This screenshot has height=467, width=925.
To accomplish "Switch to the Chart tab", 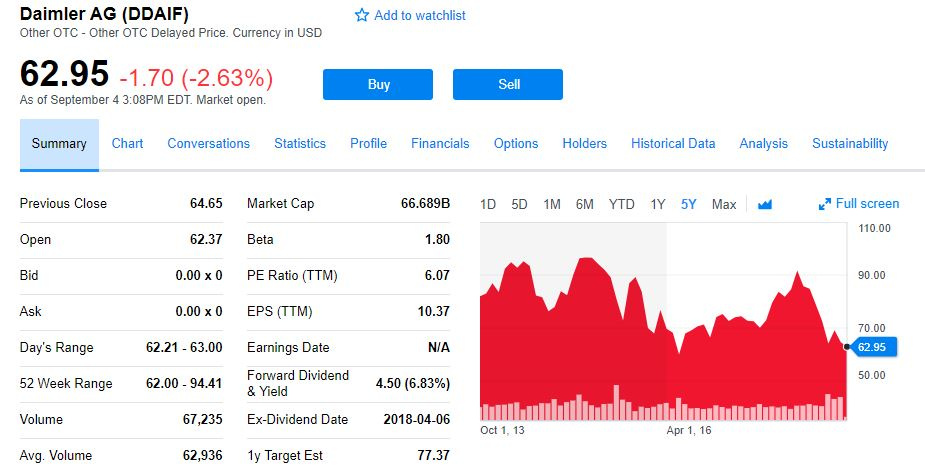I will (127, 143).
